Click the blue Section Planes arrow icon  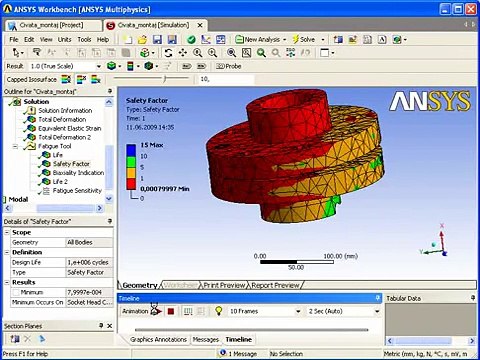(42, 339)
